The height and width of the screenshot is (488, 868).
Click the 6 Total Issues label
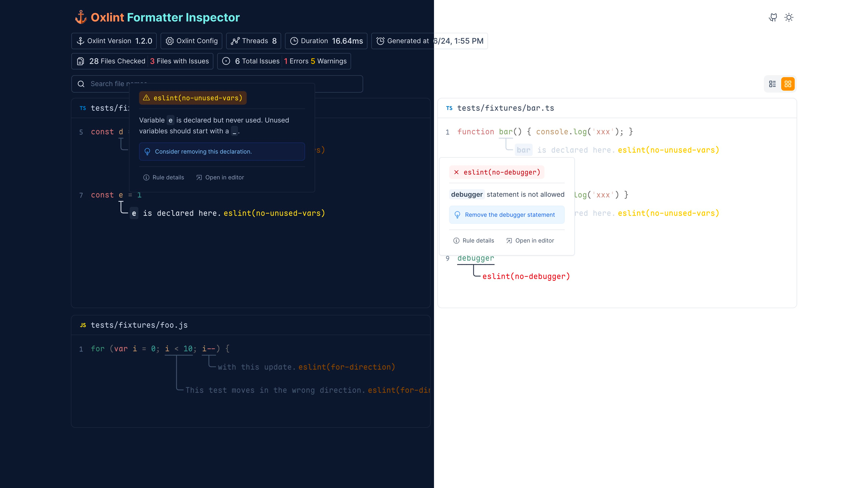tap(257, 61)
